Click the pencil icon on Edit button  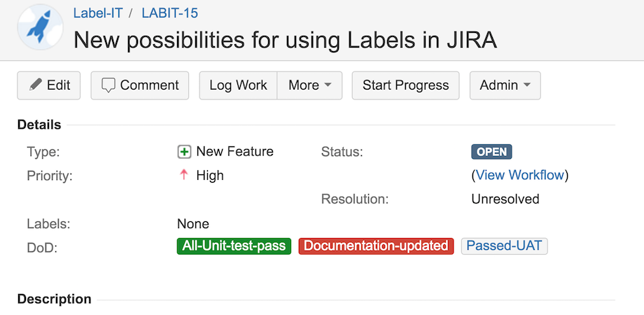tap(36, 85)
